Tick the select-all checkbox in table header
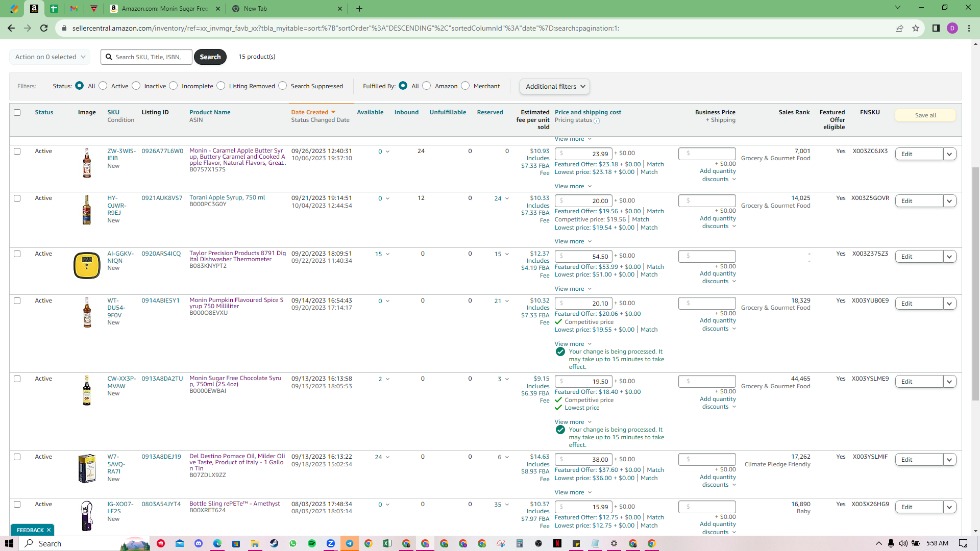 [17, 112]
